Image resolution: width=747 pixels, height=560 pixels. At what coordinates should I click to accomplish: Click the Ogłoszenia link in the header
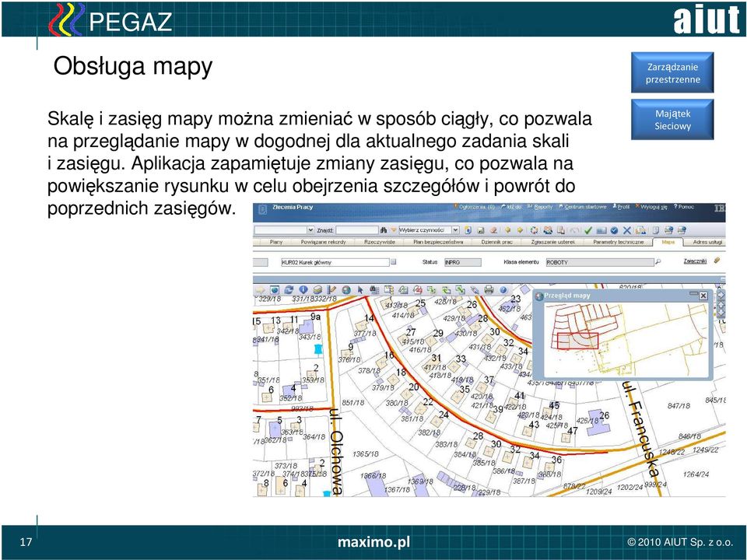(475, 207)
